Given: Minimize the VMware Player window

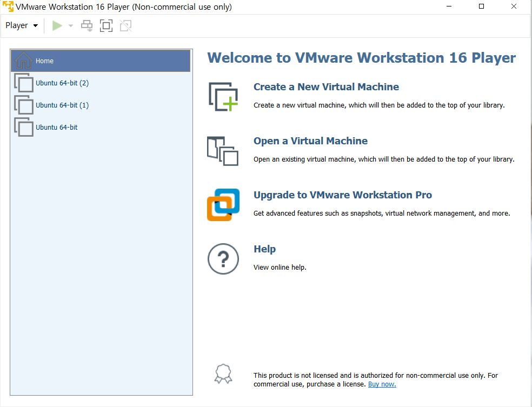Looking at the screenshot, I should (x=449, y=6).
